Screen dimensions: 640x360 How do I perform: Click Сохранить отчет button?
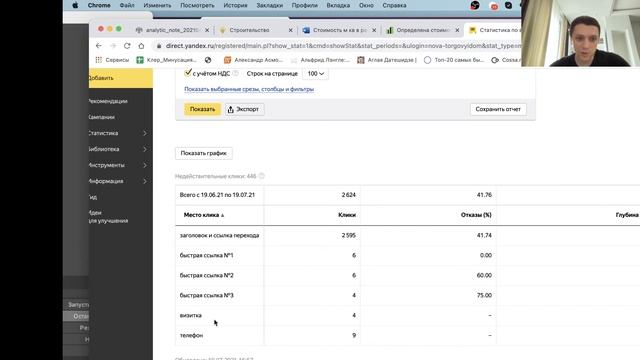point(498,109)
